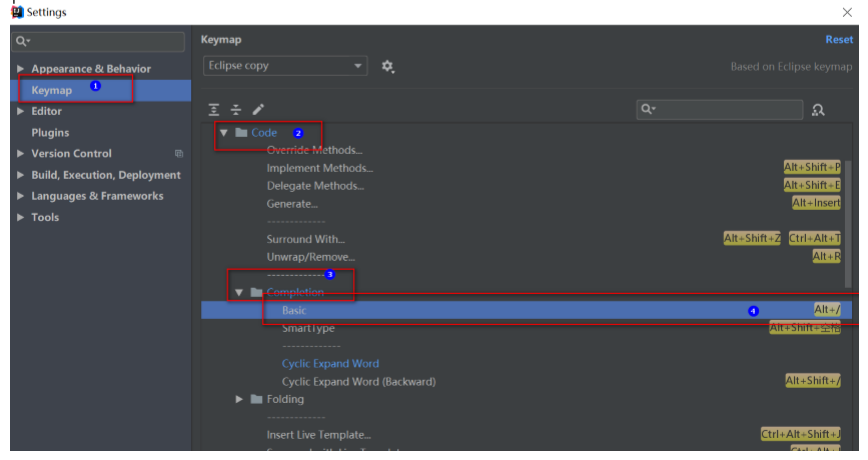Select Insert Live Template... action

318,435
